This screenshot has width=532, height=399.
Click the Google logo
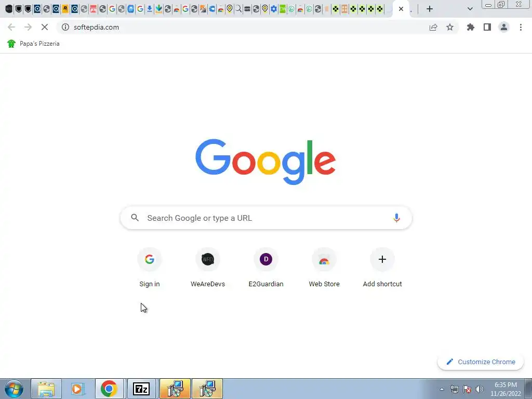(x=265, y=162)
